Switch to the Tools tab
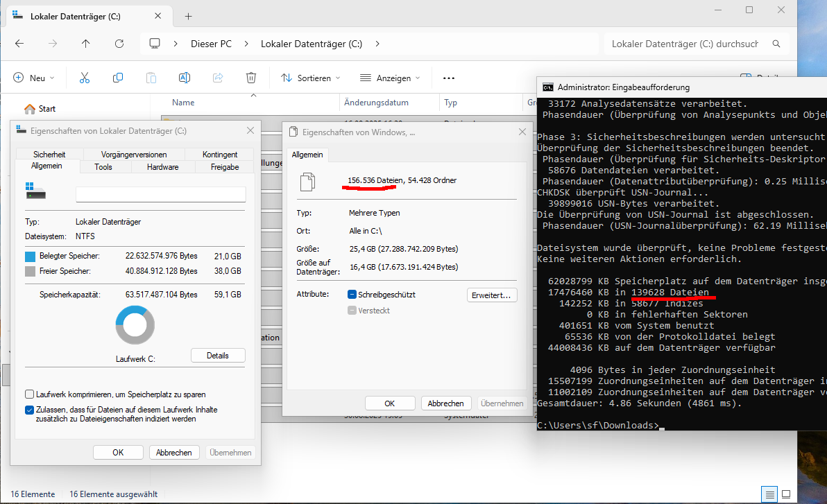Screen dimensions: 827x504 [x=103, y=167]
